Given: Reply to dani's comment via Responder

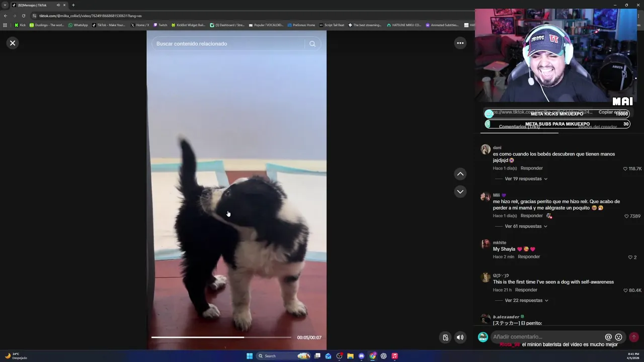Looking at the screenshot, I should tap(532, 168).
